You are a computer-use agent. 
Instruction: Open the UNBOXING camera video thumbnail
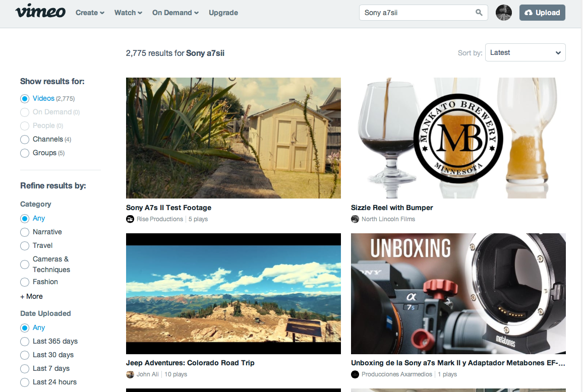(x=458, y=294)
